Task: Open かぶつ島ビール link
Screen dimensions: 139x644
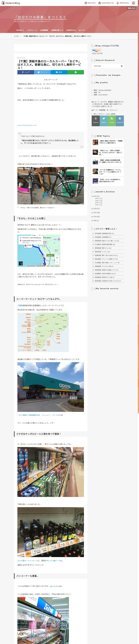Action: click(53, 560)
